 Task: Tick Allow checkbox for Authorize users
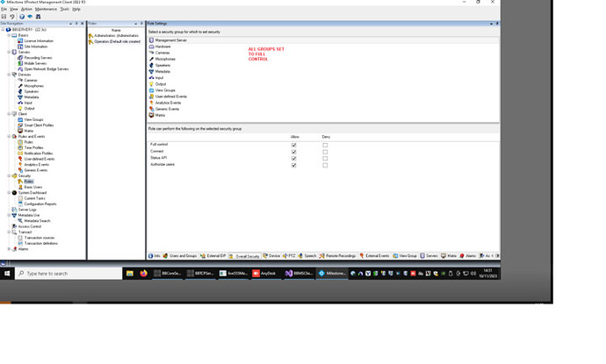(x=293, y=165)
